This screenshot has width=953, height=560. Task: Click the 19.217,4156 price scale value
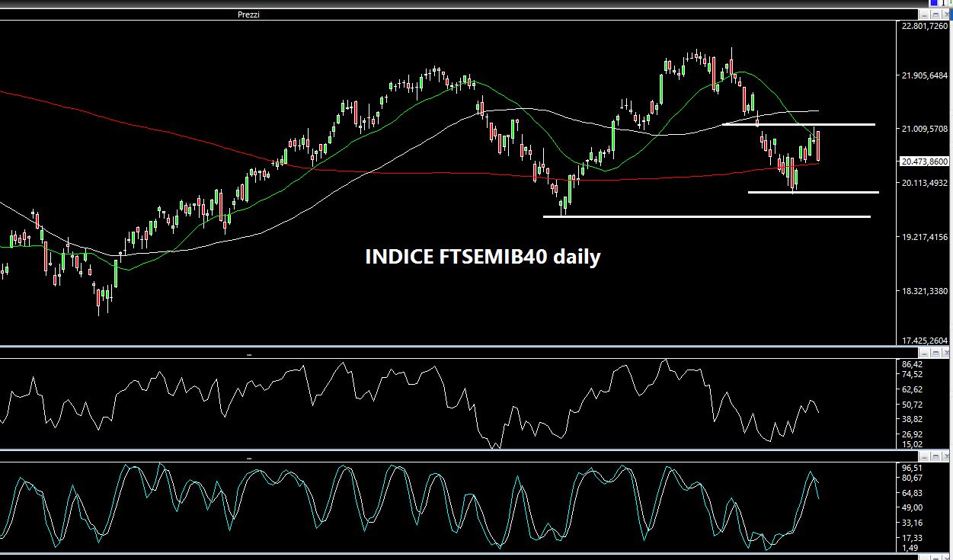pyautogui.click(x=925, y=237)
